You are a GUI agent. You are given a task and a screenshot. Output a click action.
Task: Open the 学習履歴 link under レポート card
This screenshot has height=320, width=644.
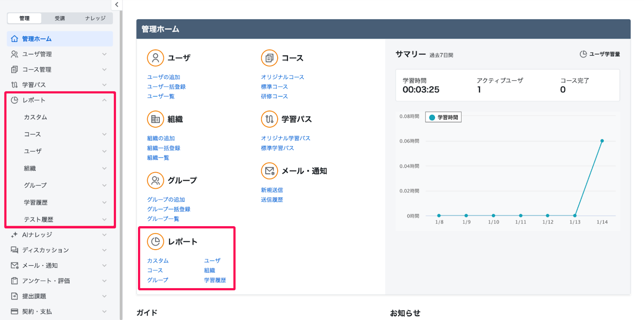tap(215, 280)
